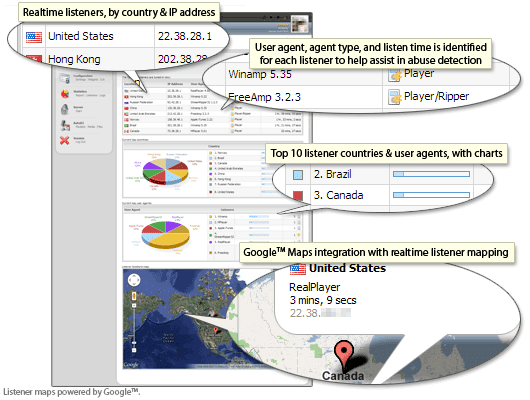
Task: Open the AutoDJ icon in sidebar
Action: click(65, 125)
